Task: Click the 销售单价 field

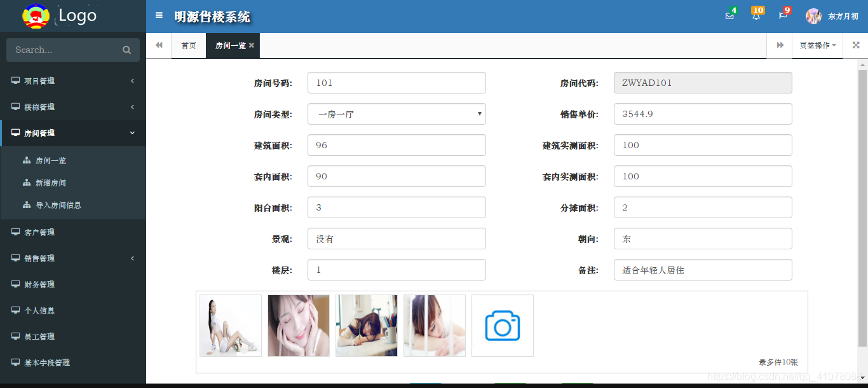Action: click(x=703, y=114)
